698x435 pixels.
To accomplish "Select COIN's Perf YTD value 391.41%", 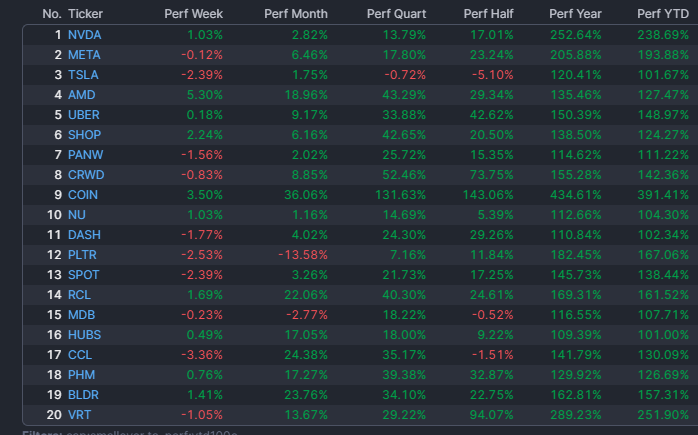I will click(x=663, y=195).
